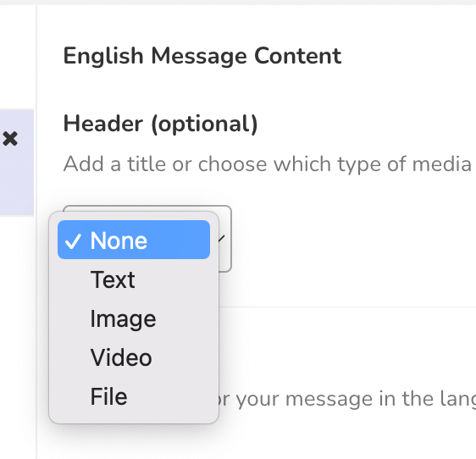Screen dimensions: 476x459
Task: Select the Video header option
Action: pyautogui.click(x=134, y=357)
